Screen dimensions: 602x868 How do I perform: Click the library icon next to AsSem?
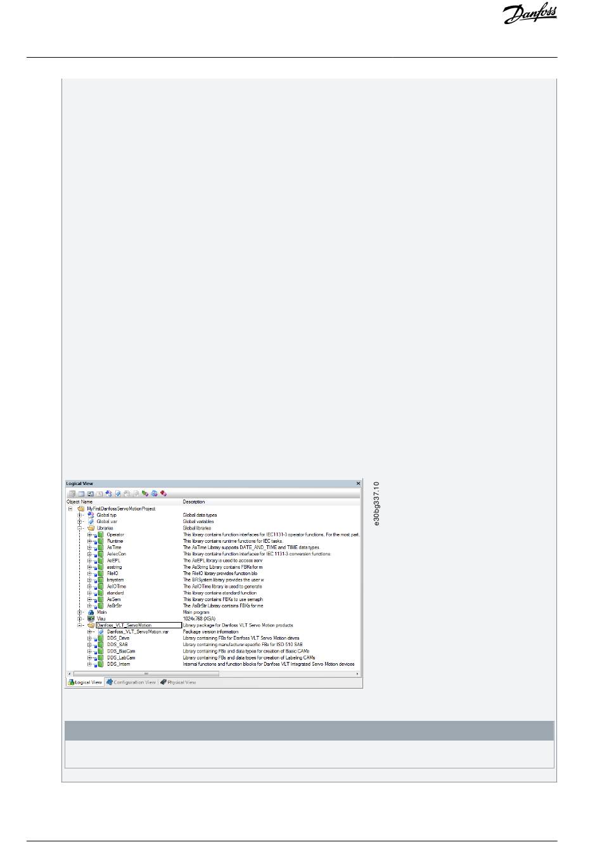pyautogui.click(x=100, y=599)
